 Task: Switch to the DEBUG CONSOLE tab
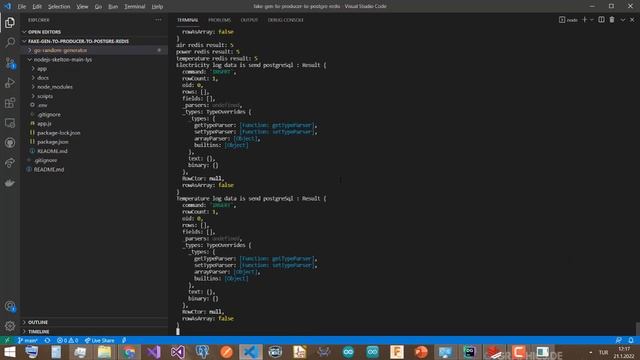pyautogui.click(x=285, y=20)
